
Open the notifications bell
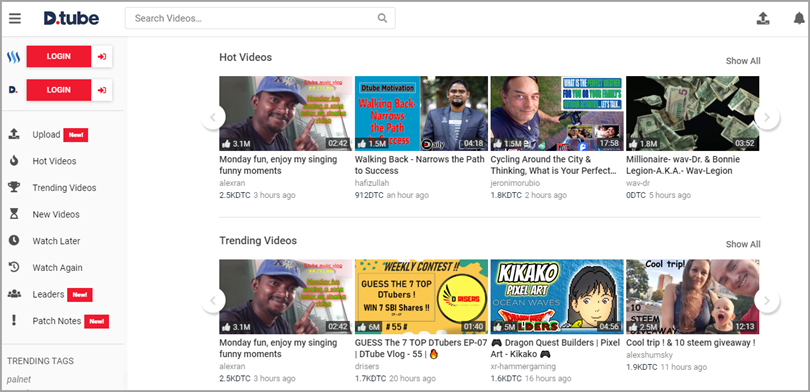pyautogui.click(x=799, y=19)
